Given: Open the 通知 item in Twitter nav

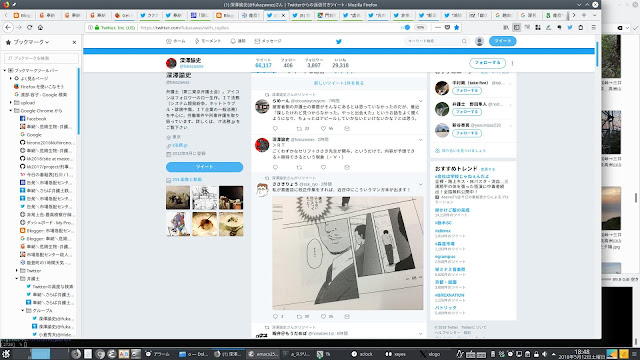Looking at the screenshot, I should (238, 41).
